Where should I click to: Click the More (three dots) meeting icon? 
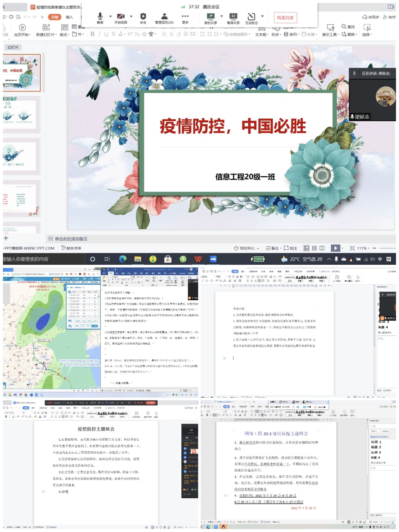coord(185,17)
